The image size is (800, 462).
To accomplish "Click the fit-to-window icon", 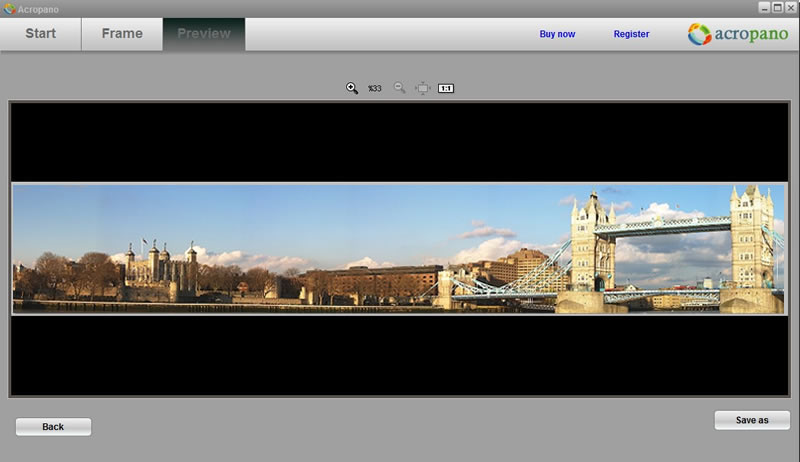I will [422, 88].
